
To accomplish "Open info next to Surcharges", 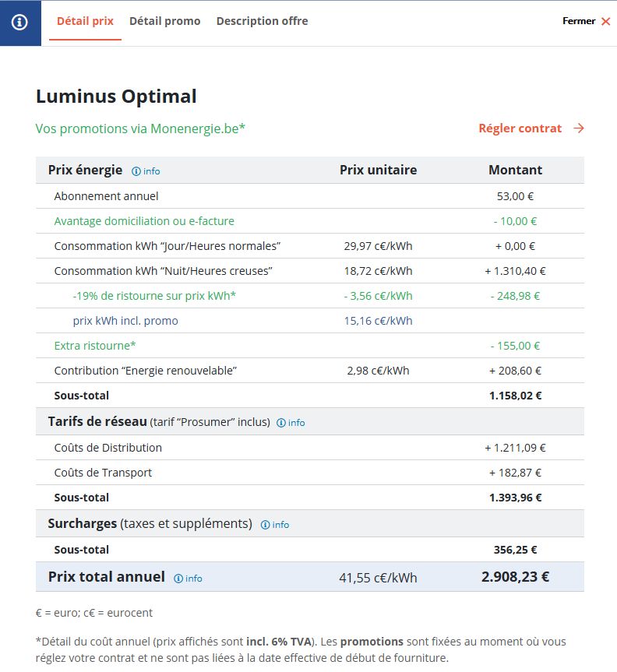I will point(275,525).
